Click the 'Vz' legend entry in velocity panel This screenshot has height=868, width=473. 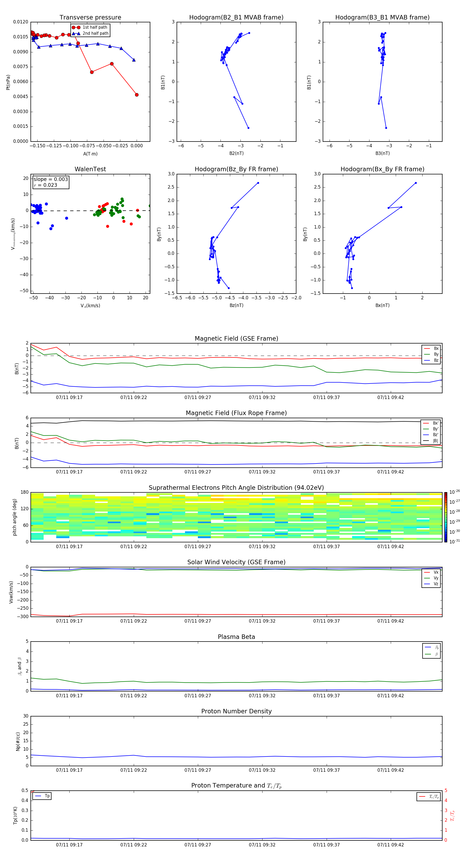coord(431,584)
